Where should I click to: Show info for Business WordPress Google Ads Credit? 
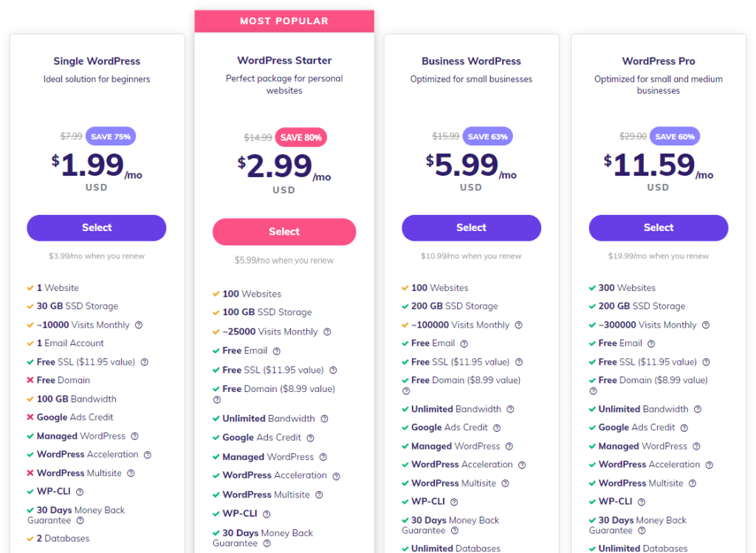click(497, 427)
